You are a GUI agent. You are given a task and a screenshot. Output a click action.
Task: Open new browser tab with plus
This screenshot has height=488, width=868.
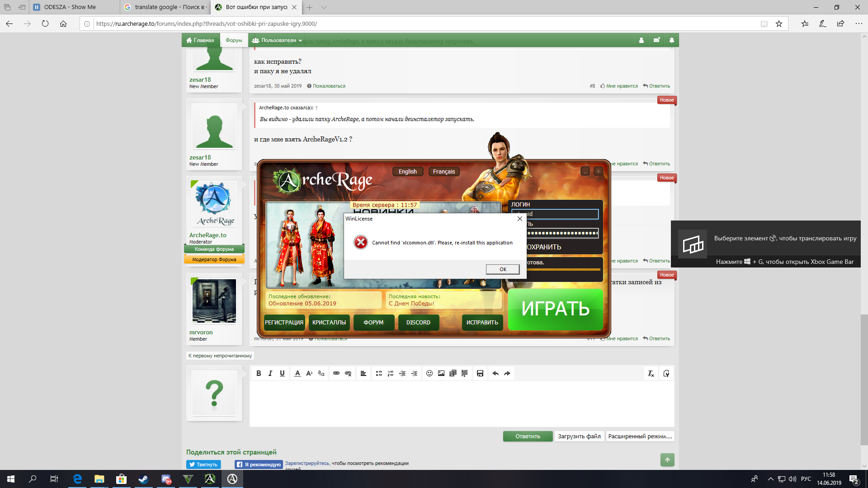[309, 7]
